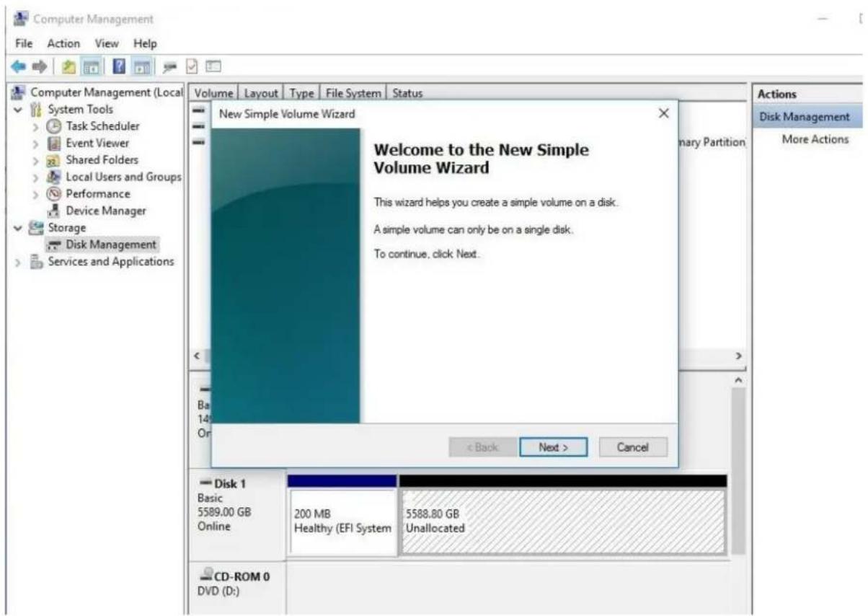The width and height of the screenshot is (868, 616).
Task: Expand the Services and Applications node
Action: (18, 262)
